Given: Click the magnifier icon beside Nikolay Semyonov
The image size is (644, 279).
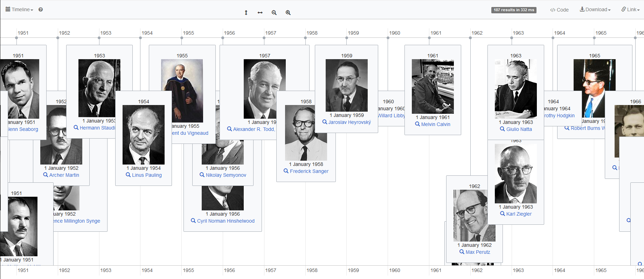Looking at the screenshot, I should pyautogui.click(x=202, y=175).
